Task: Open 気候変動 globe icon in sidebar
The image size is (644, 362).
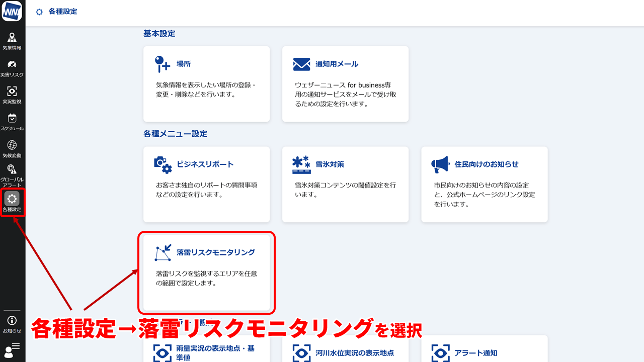Action: tap(12, 148)
